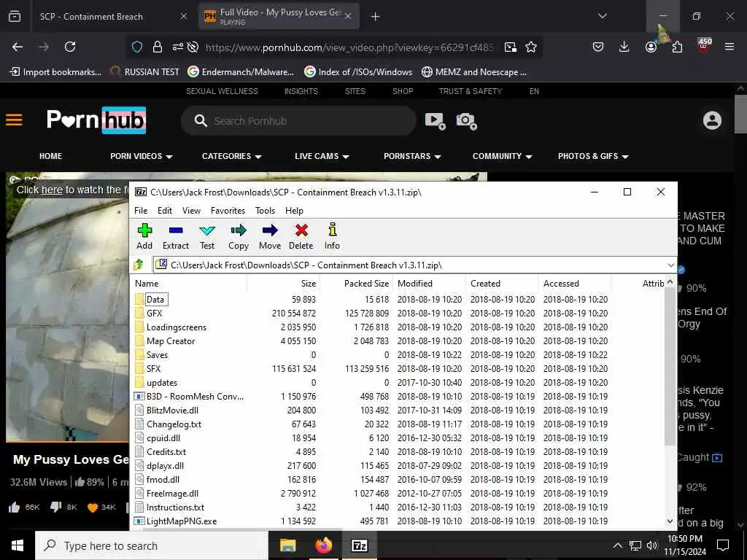Open the tracking protection shield icon
The width and height of the screenshot is (747, 560).
[137, 47]
